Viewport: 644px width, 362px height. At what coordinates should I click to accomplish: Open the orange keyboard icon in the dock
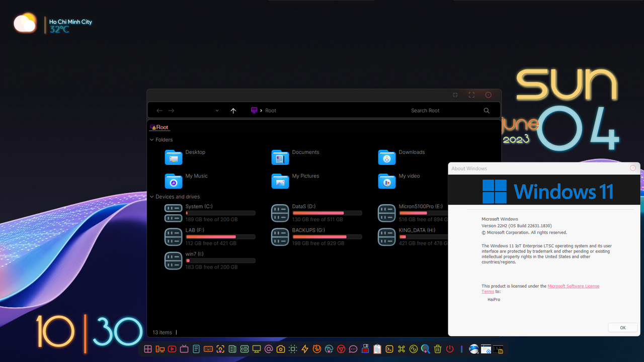(208, 349)
